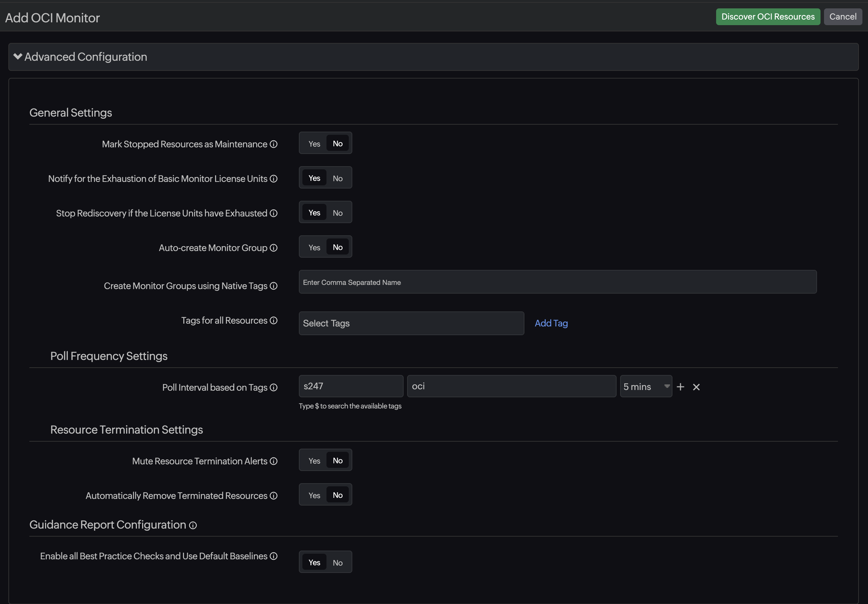
Task: Open info tooltip for Create Monitor Groups using Native Tags
Action: pyautogui.click(x=274, y=286)
